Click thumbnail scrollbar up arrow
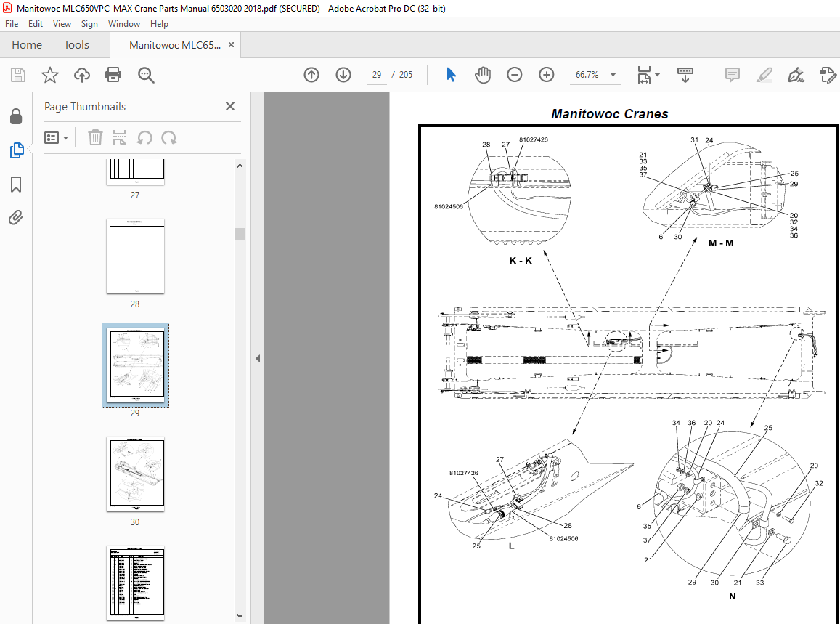Screen dimensions: 840x624 [x=240, y=166]
